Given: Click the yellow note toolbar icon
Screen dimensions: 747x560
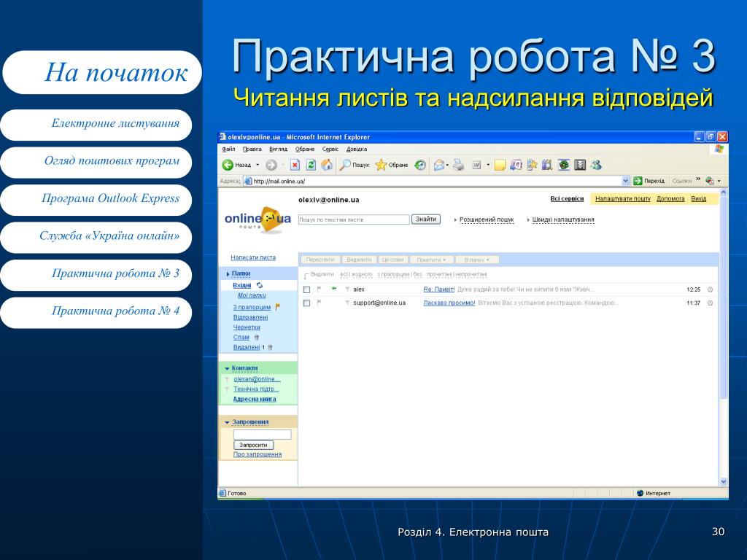Looking at the screenshot, I should (x=499, y=166).
